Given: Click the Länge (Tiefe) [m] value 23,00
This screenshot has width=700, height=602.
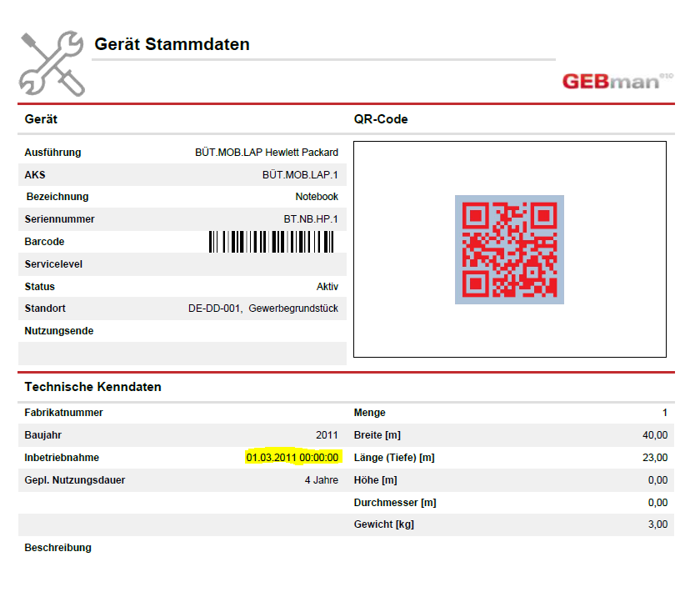Looking at the screenshot, I should point(654,458).
